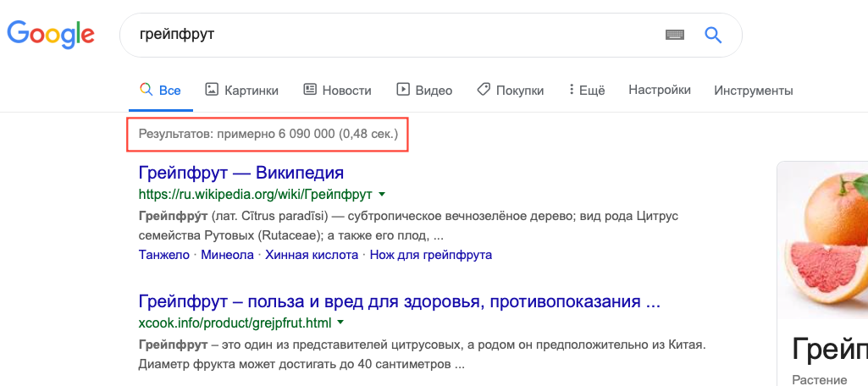Switch to the Видео tab
This screenshot has width=868, height=386.
coord(424,90)
